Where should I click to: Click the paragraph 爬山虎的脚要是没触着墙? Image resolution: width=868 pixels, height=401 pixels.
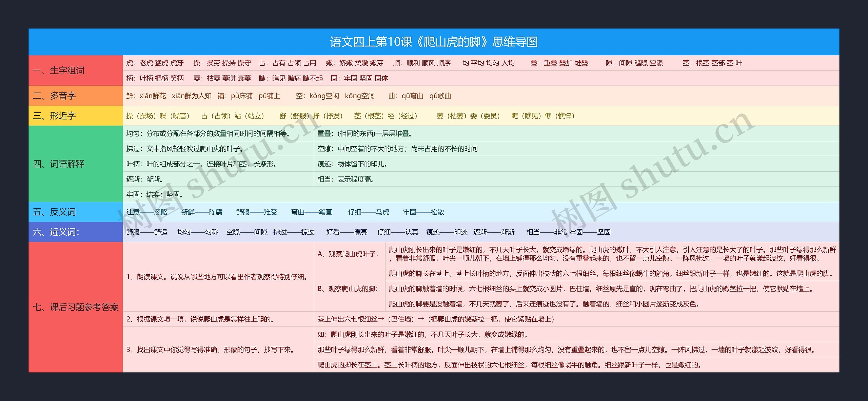(x=612, y=304)
